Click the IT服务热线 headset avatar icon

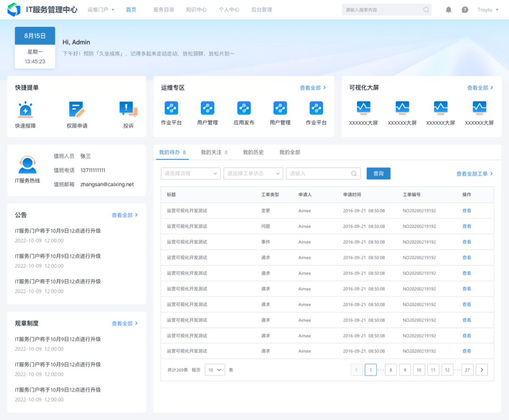[x=27, y=165]
